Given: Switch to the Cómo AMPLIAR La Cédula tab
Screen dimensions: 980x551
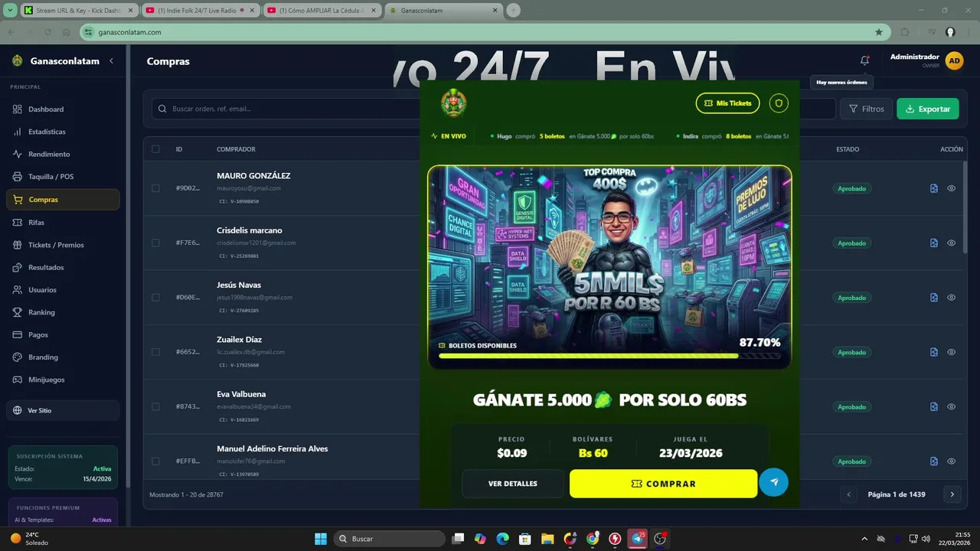Looking at the screenshot, I should (x=322, y=11).
